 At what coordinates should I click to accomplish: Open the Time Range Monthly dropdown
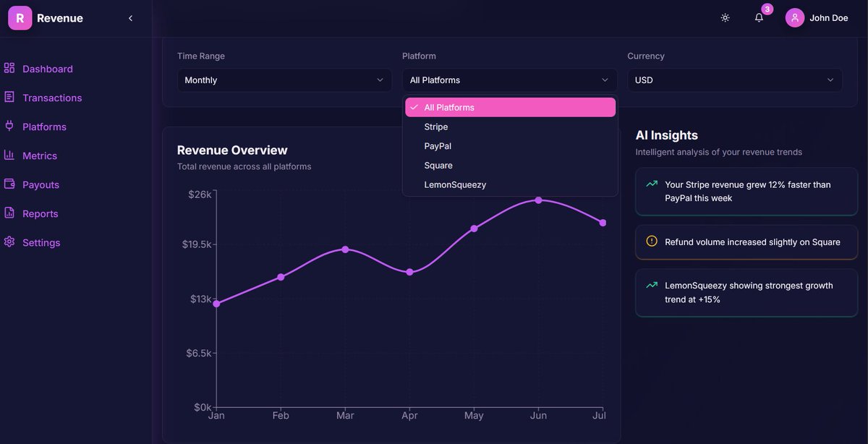(x=284, y=80)
